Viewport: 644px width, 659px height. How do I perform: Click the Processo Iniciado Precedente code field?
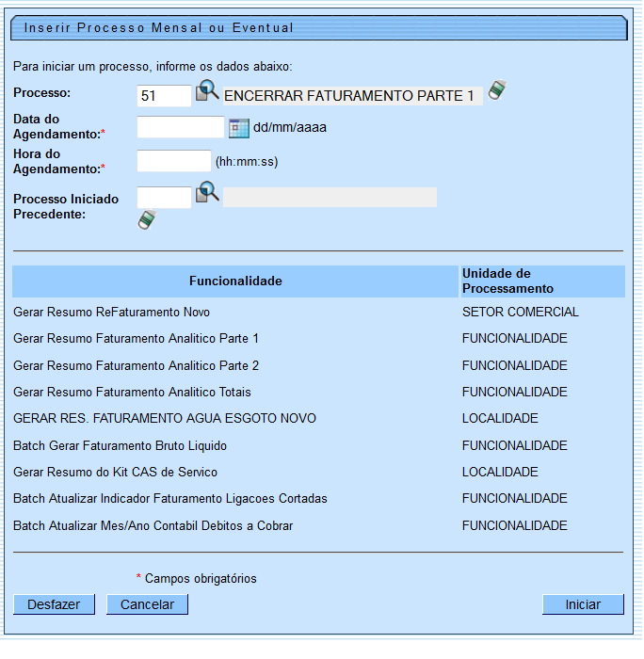(164, 197)
